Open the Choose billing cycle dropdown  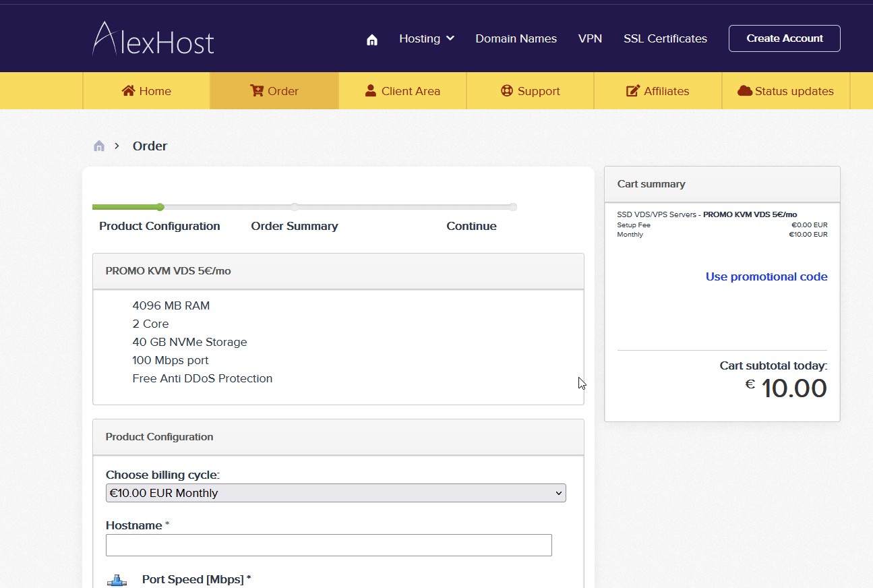(x=336, y=493)
